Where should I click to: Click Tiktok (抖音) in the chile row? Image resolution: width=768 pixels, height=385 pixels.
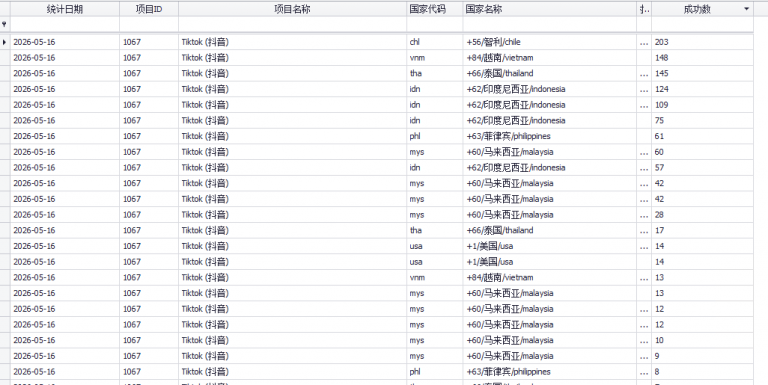pos(292,42)
